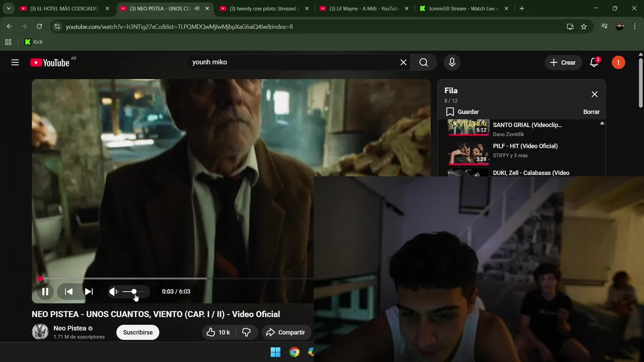The height and width of the screenshot is (362, 644).
Task: Subscribe to Neo Pistea via Suscribirse
Action: (138, 332)
